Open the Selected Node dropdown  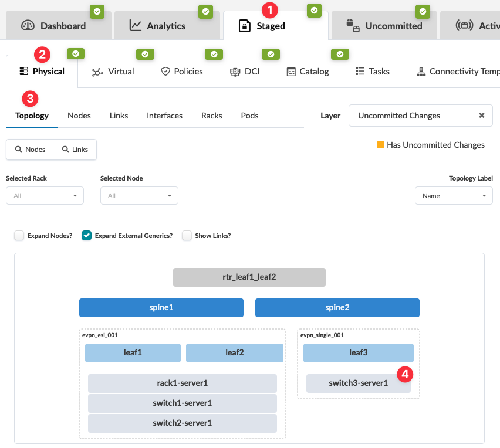click(139, 196)
